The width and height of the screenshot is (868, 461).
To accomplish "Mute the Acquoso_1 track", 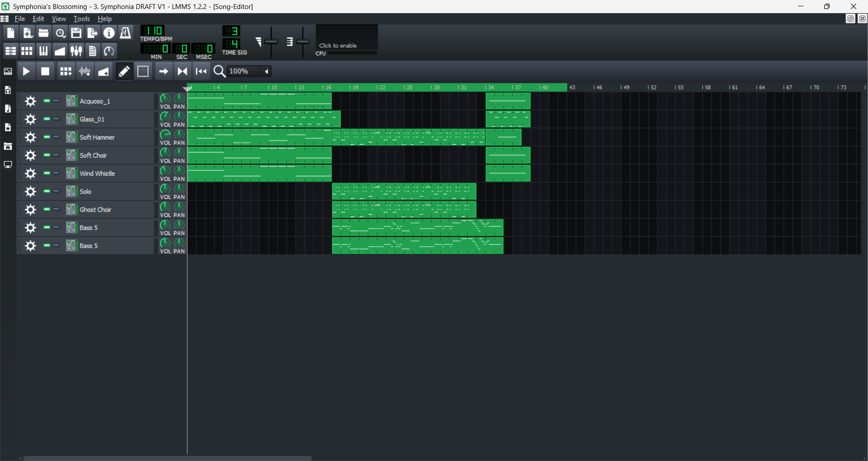I will point(47,101).
